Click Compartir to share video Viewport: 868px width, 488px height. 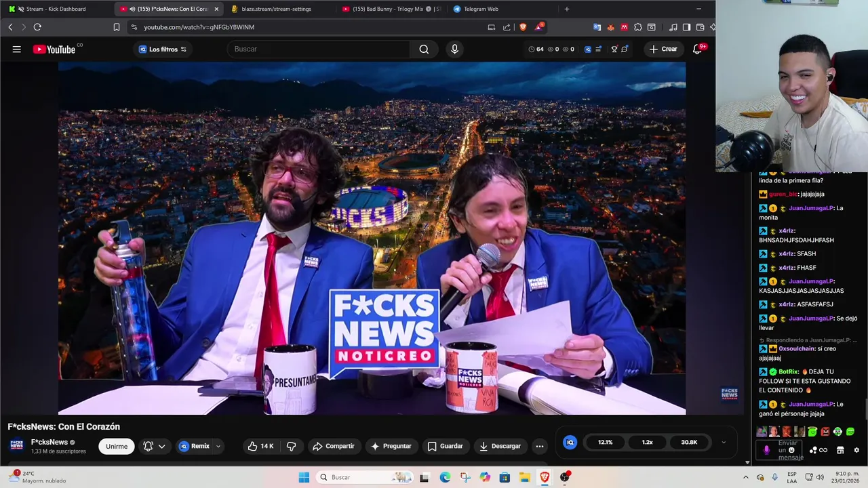coord(333,446)
